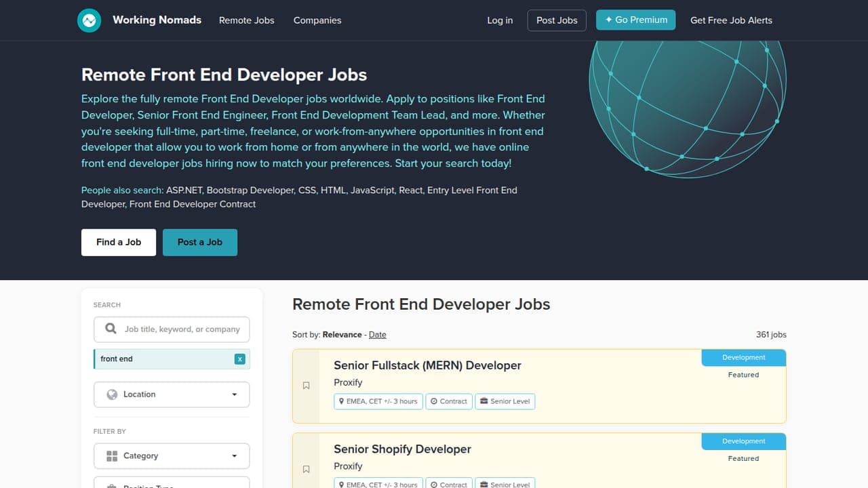Open the Bootstrap Developer related search

tap(250, 190)
